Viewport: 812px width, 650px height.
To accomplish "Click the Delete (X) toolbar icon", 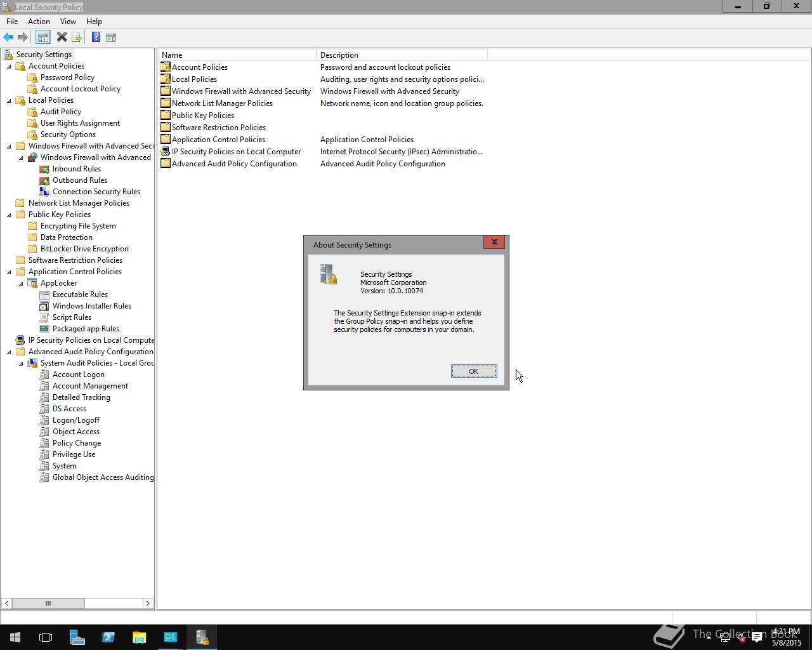I will 62,37.
